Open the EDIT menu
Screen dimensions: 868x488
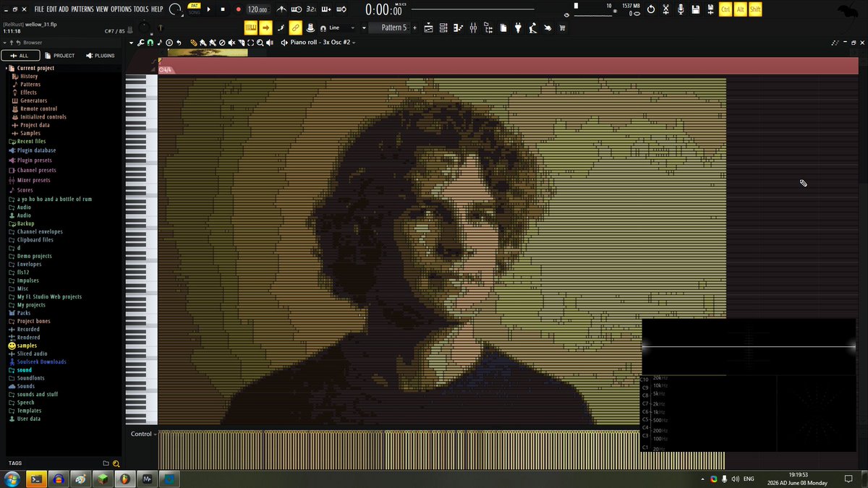click(x=51, y=9)
